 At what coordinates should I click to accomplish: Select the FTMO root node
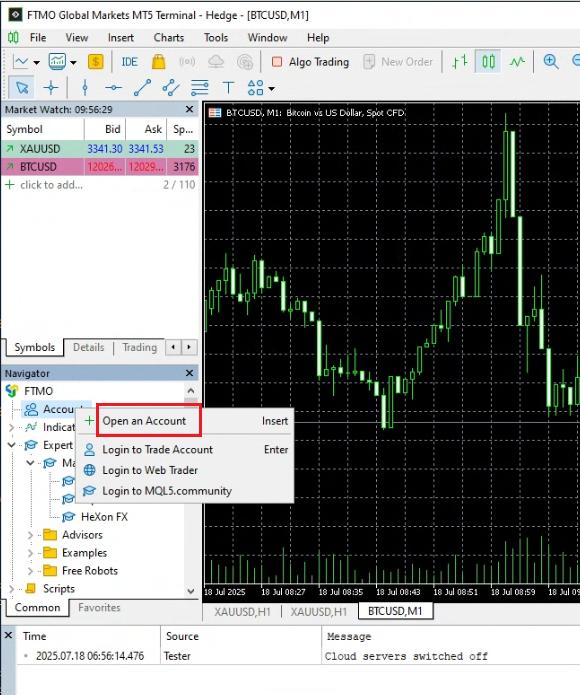38,391
